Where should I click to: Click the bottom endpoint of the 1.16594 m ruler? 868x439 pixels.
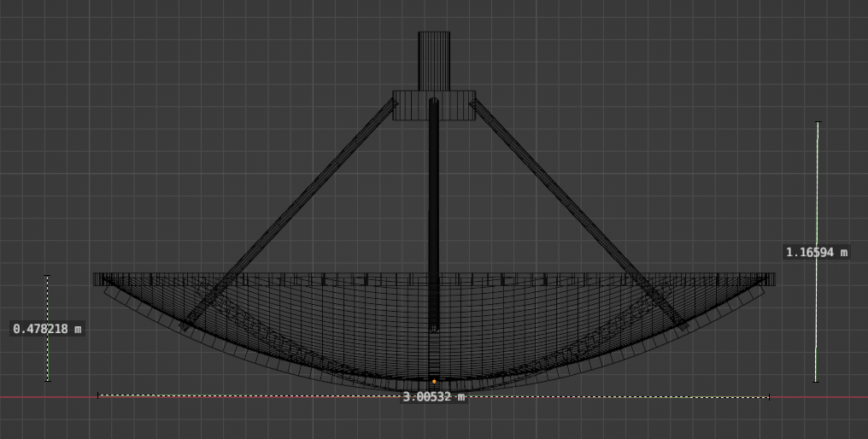[x=816, y=381]
